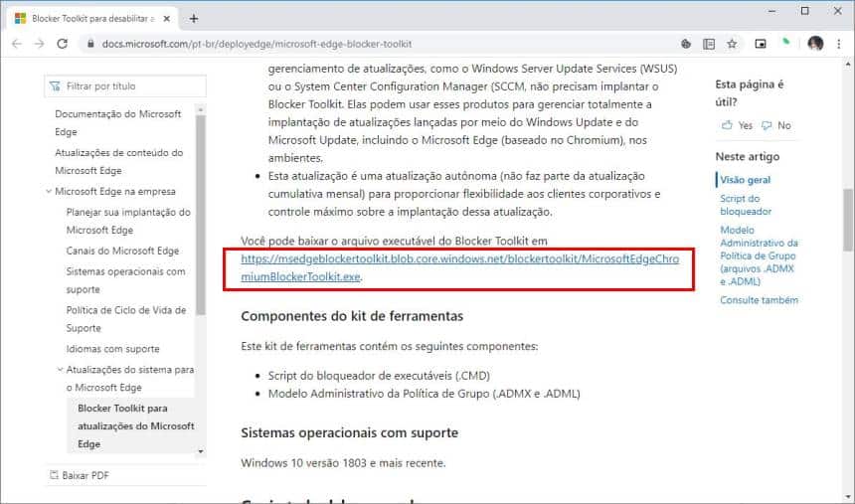
Task: Open Planejar sua implantação do Microsoft Edge
Action: point(128,221)
